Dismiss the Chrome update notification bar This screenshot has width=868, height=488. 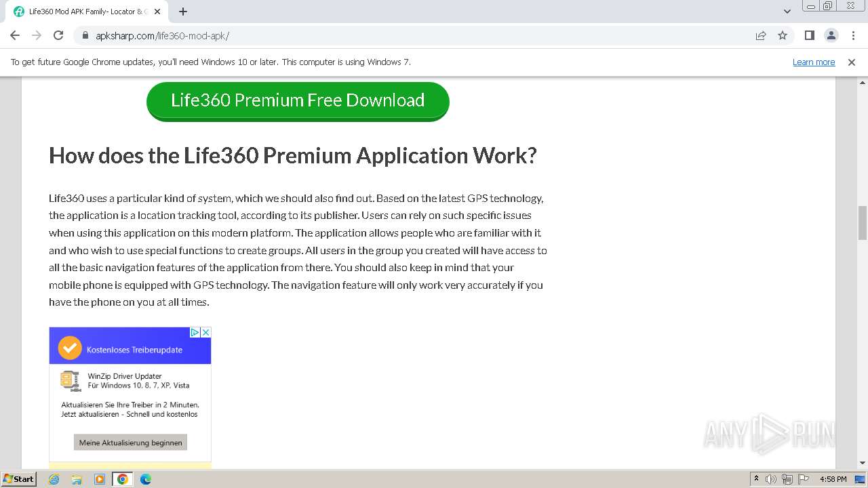point(852,62)
